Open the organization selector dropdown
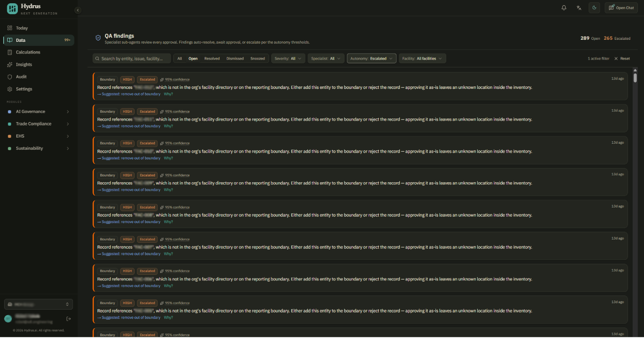This screenshot has height=338, width=644. pyautogui.click(x=39, y=304)
